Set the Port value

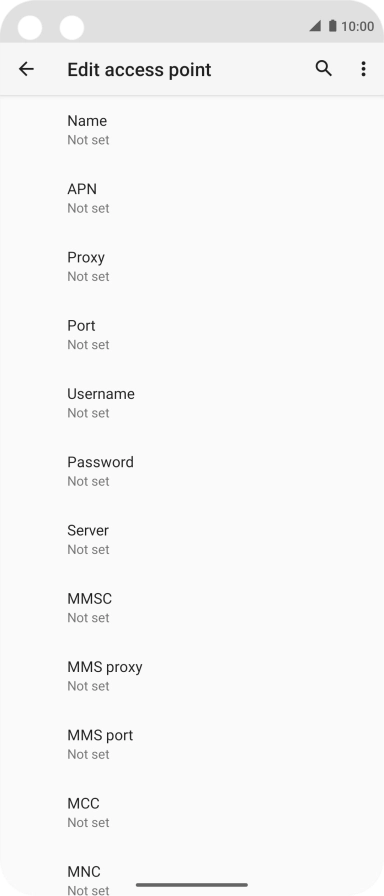point(192,335)
